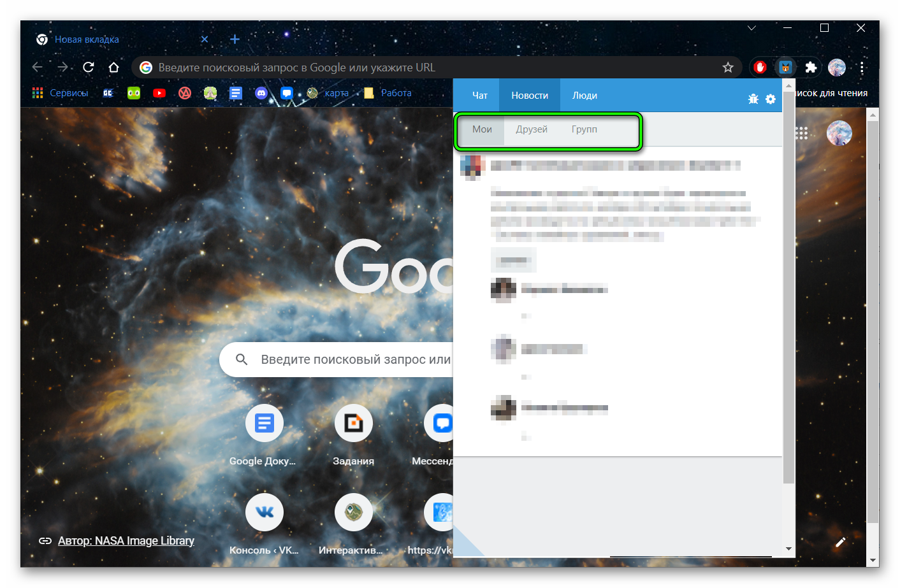Open the Duolingo bookmark icon
Viewport: 900px width, 588px height.
tap(134, 93)
